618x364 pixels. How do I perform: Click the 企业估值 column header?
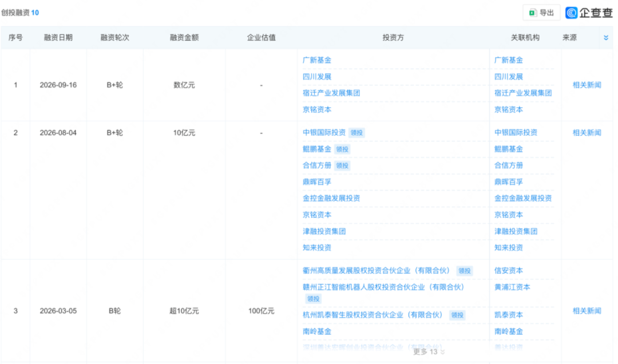click(261, 37)
